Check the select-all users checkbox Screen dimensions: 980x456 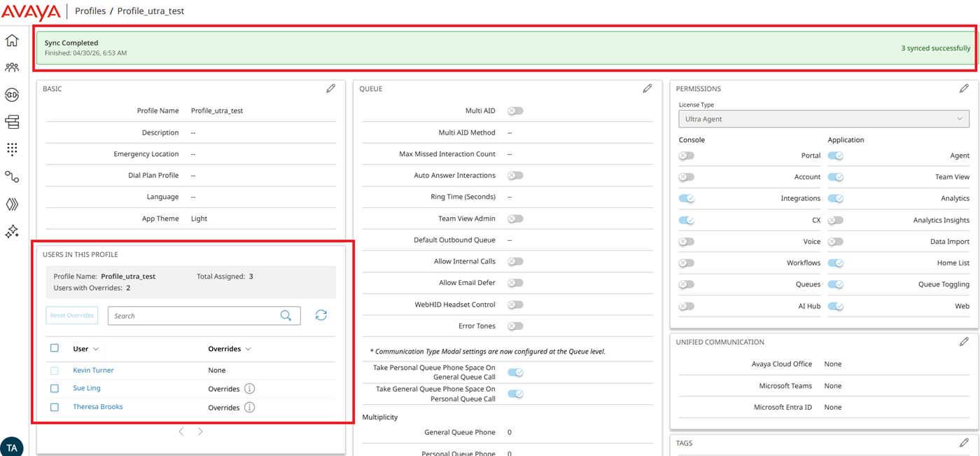(x=55, y=348)
